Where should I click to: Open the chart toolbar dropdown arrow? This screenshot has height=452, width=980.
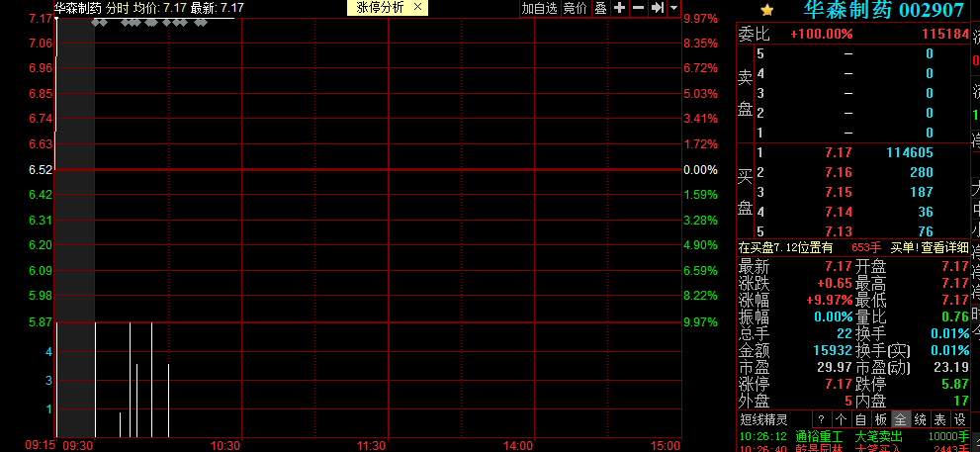tap(673, 8)
